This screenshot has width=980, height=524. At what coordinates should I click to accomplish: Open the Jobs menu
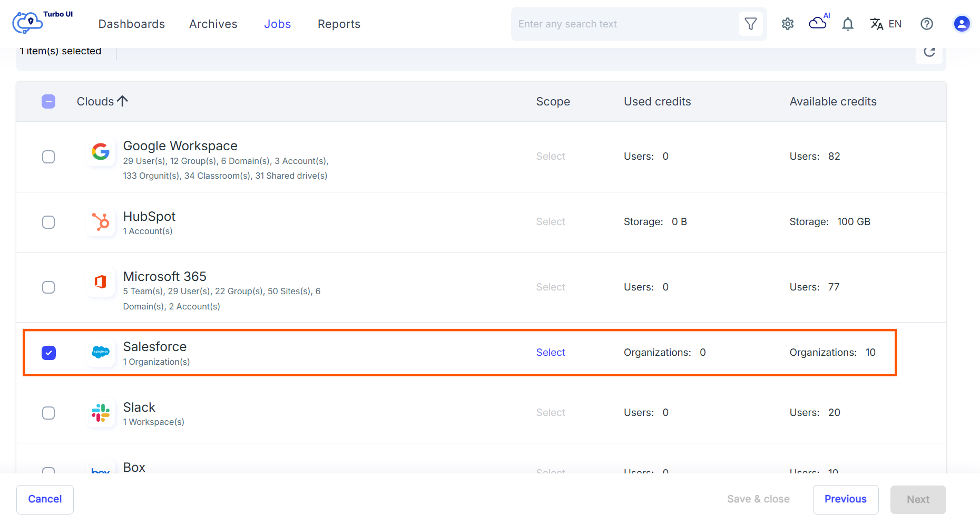(278, 24)
